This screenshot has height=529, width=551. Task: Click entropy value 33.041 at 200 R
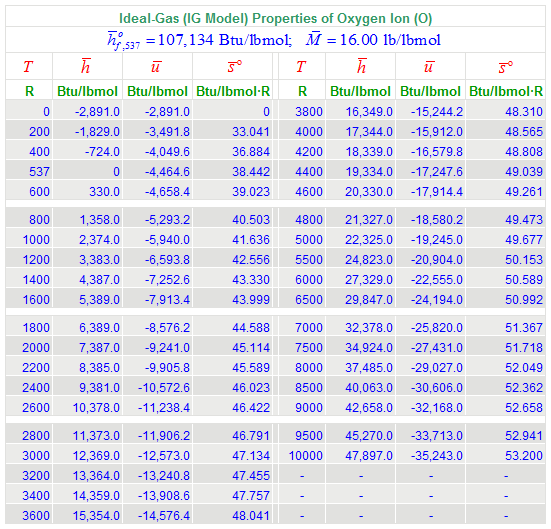point(251,132)
